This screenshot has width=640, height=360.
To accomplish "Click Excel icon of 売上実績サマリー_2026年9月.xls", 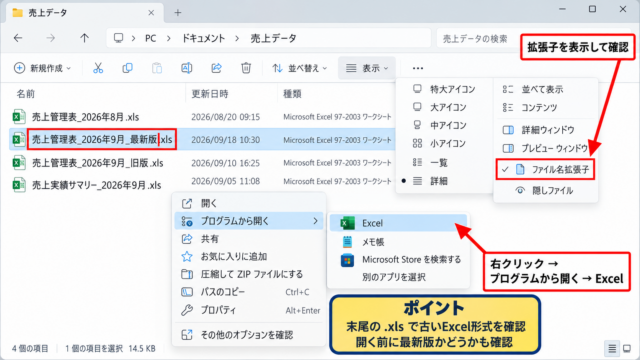I will (18, 184).
